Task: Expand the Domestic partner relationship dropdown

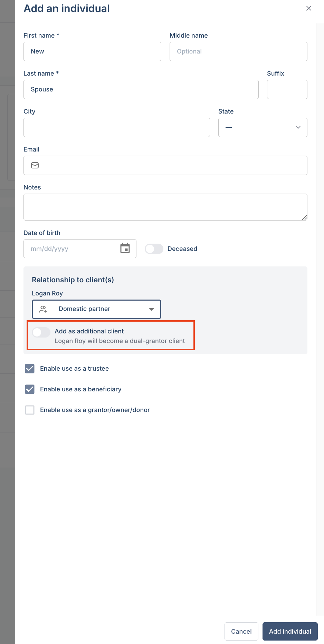Action: [x=97, y=309]
